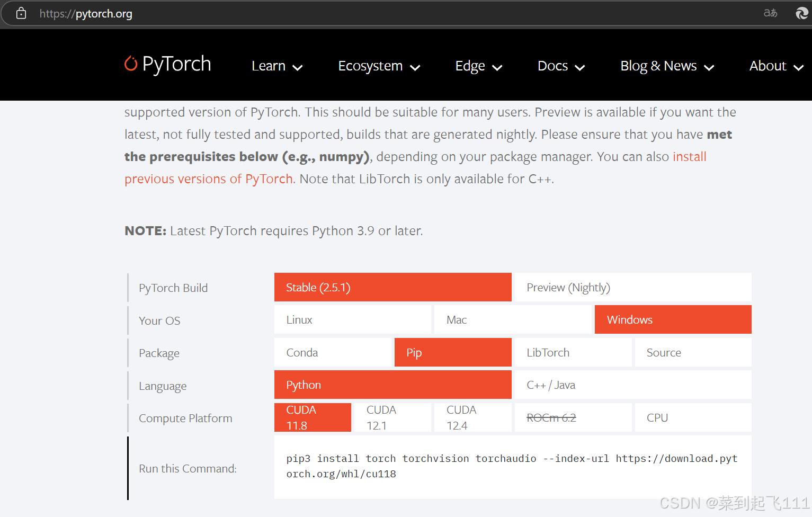Expand the Docs dropdown chevron

(x=580, y=67)
